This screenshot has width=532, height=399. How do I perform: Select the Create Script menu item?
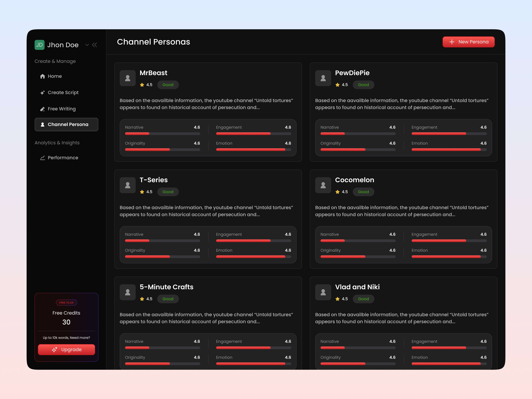coord(63,93)
